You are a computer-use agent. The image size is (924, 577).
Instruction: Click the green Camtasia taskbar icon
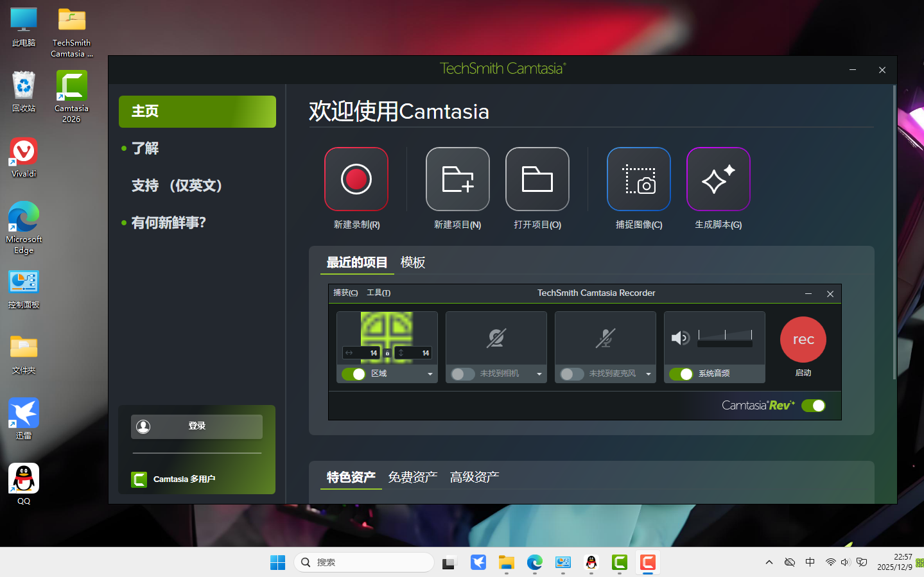point(620,563)
